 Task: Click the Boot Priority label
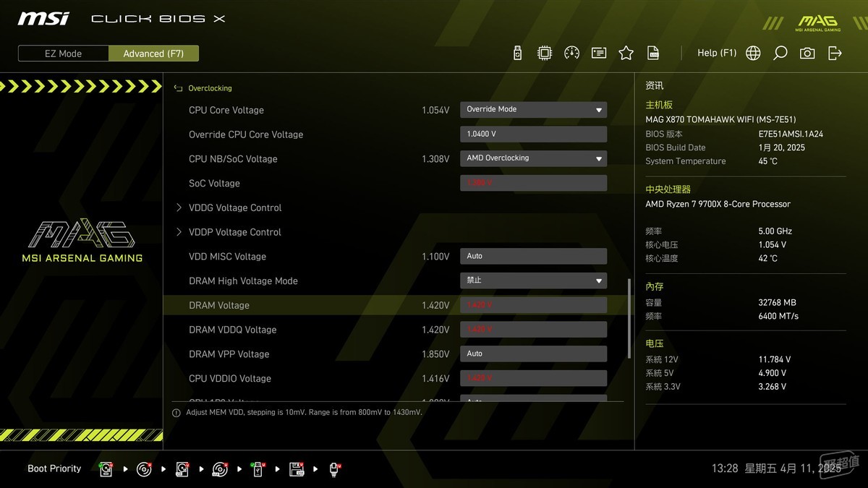pyautogui.click(x=54, y=468)
